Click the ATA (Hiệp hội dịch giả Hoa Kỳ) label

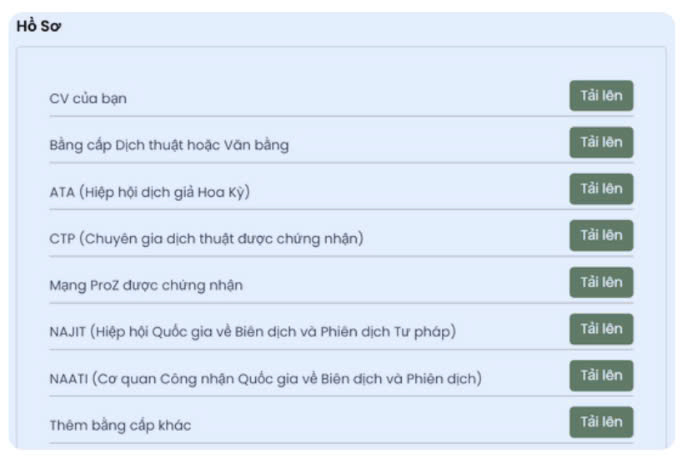pos(149,192)
